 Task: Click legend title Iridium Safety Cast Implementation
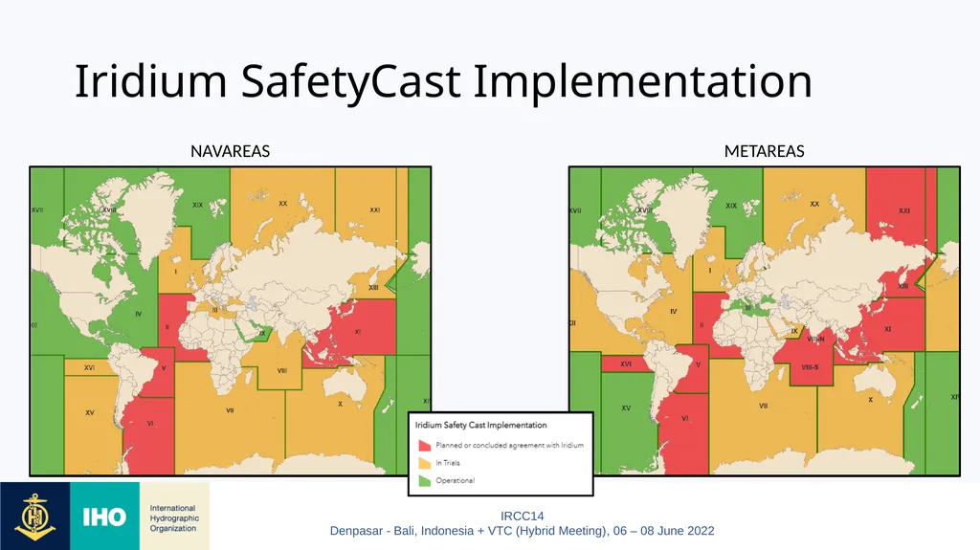[x=480, y=425]
